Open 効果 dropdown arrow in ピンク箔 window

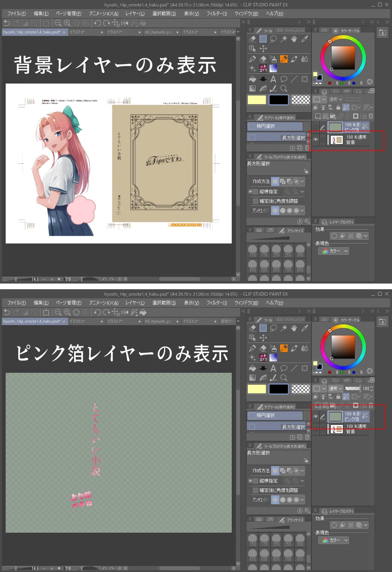point(366,525)
